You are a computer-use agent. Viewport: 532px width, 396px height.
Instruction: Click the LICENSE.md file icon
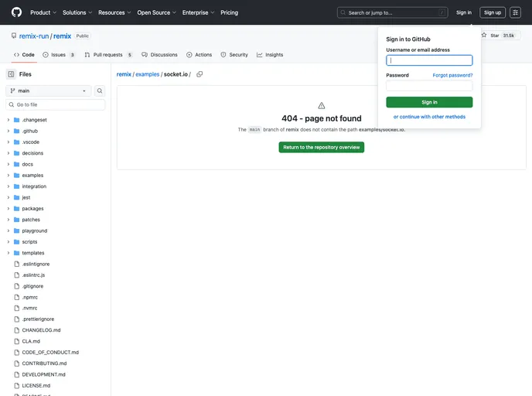(x=17, y=385)
